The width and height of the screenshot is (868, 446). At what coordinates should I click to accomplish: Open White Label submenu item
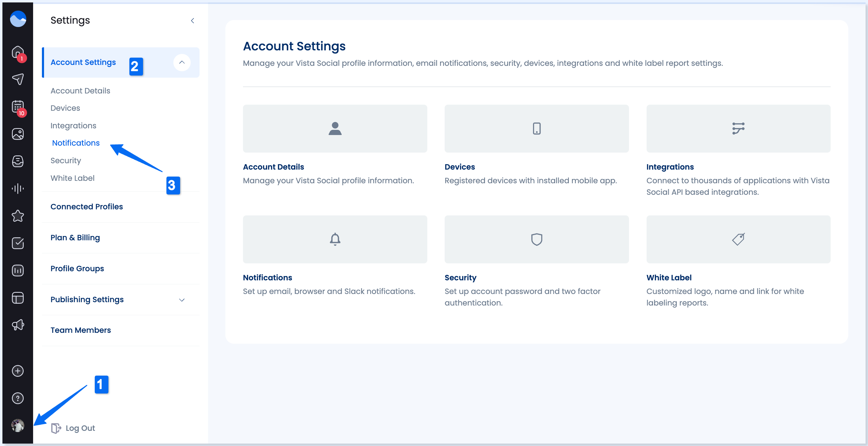[73, 178]
